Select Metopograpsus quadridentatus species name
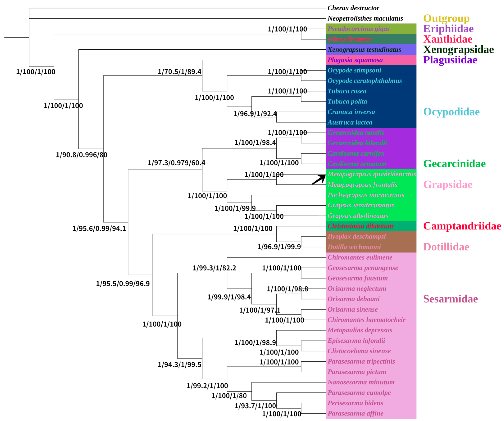 pos(372,174)
